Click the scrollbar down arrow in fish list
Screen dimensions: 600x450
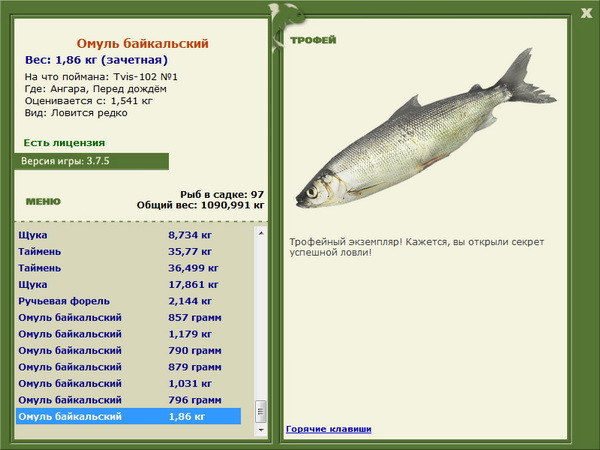[x=261, y=430]
